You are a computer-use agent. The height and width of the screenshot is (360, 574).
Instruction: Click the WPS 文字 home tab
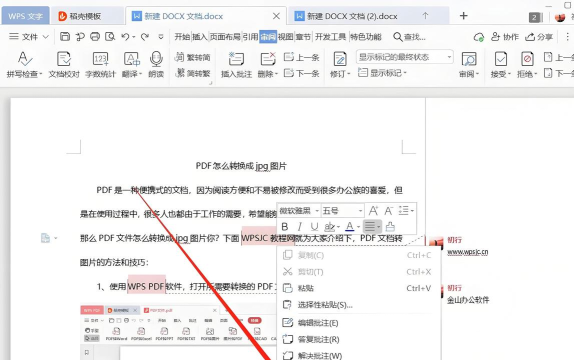pos(25,16)
